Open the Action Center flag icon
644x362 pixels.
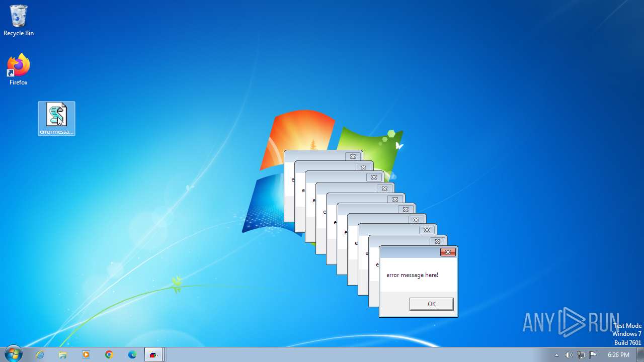click(593, 355)
